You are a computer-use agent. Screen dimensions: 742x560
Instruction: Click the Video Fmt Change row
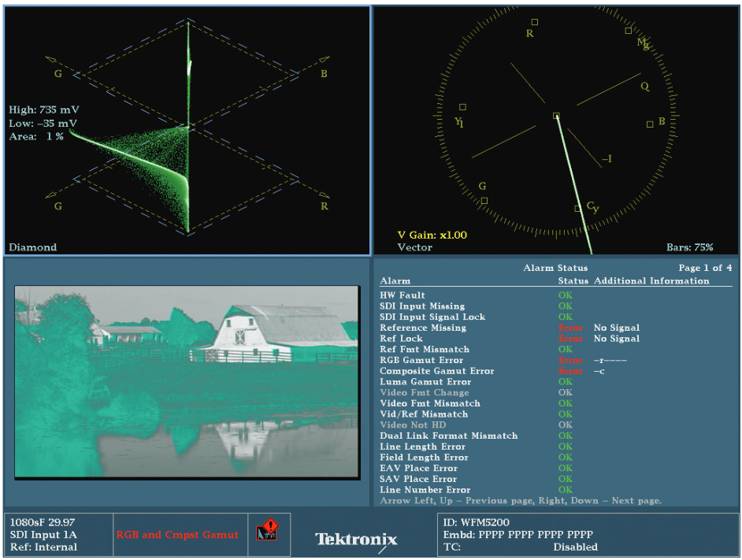[555, 392]
